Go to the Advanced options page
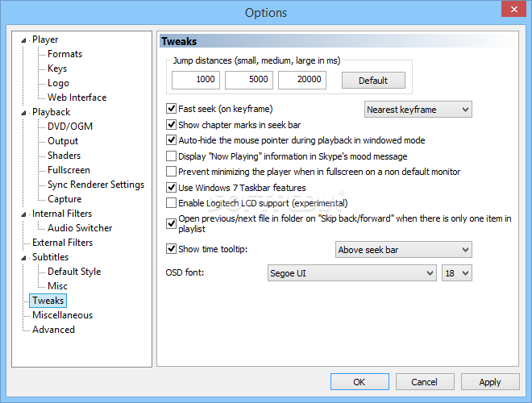Screen dimensions: 532x403 click(53, 330)
